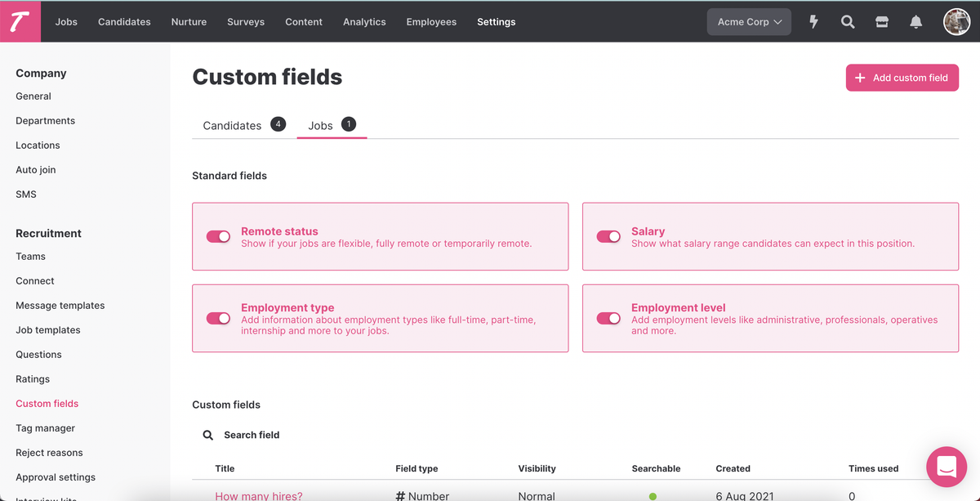Toggle the Remote status switch
This screenshot has height=501, width=980.
218,237
